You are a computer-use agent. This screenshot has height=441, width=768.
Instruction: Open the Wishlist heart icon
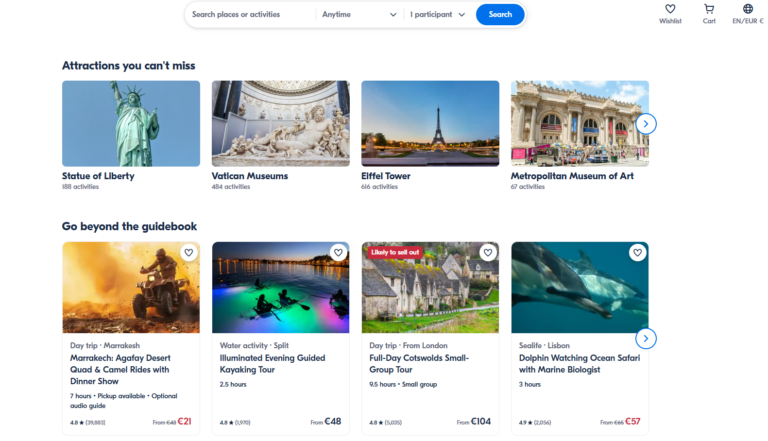click(670, 9)
